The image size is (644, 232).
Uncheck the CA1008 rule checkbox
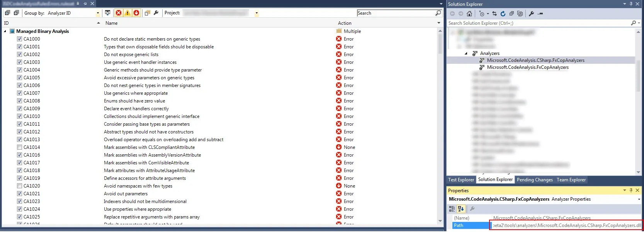[x=19, y=101]
